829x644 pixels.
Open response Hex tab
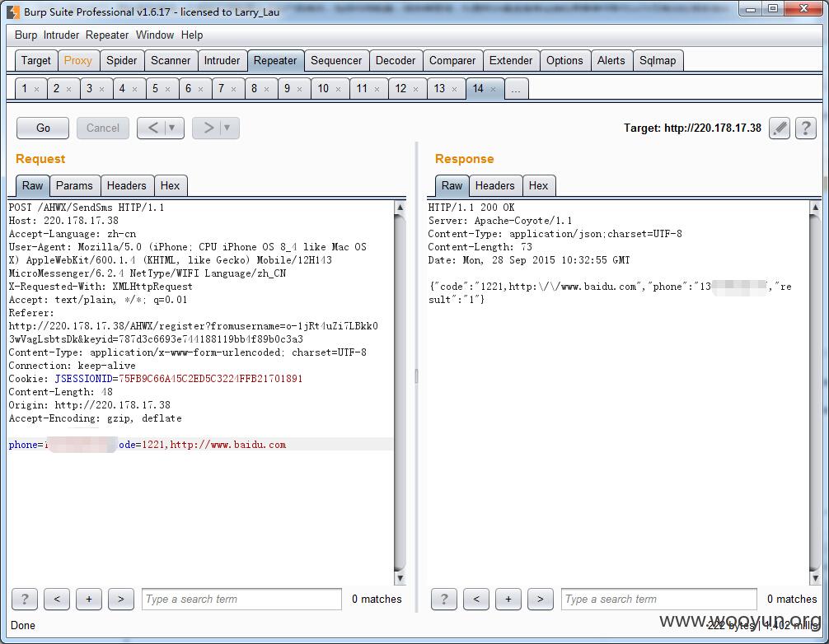(x=538, y=186)
